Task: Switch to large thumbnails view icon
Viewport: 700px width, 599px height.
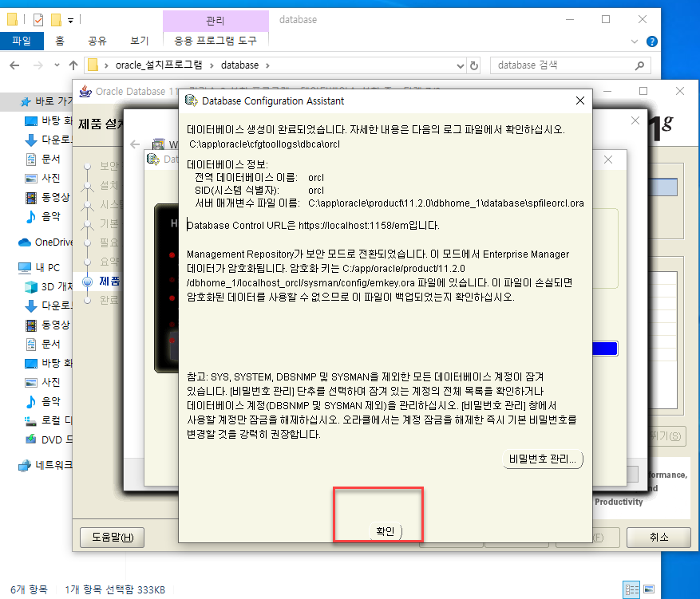Action: tap(649, 589)
